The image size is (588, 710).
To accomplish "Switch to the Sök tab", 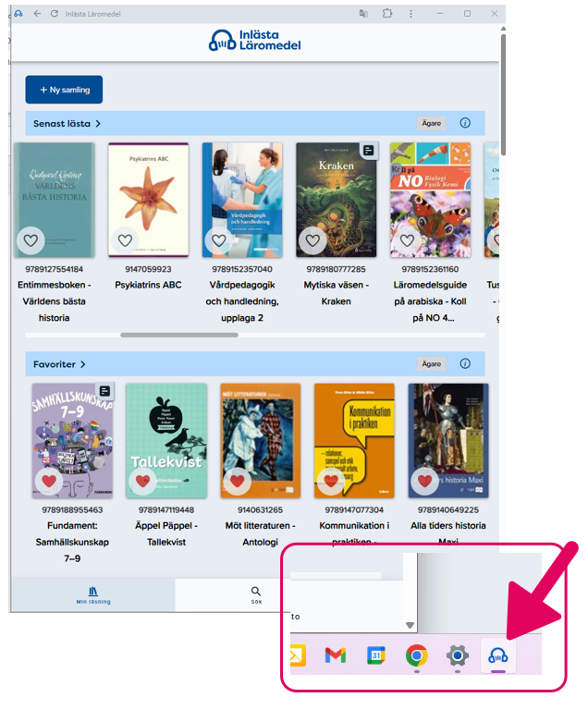I will pos(256,595).
